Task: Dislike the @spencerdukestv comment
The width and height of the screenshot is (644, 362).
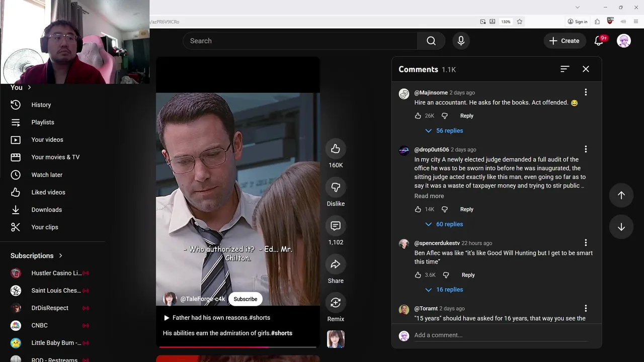Action: pyautogui.click(x=446, y=275)
